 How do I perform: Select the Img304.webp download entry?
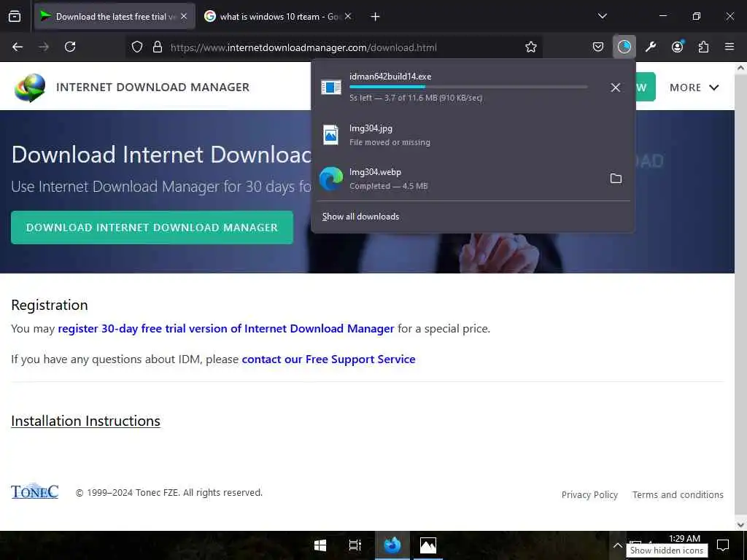tap(473, 179)
